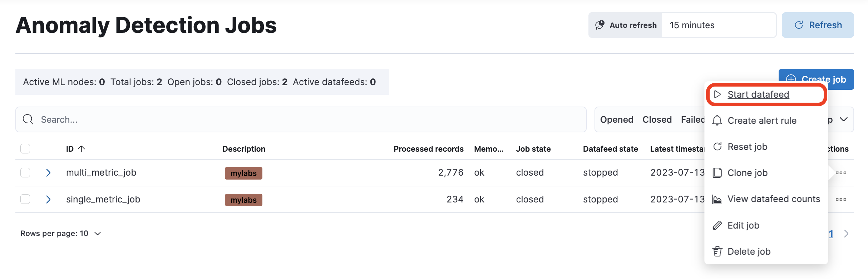Click the bell icon for Create alert rule
The height and width of the screenshot is (279, 868).
click(717, 121)
